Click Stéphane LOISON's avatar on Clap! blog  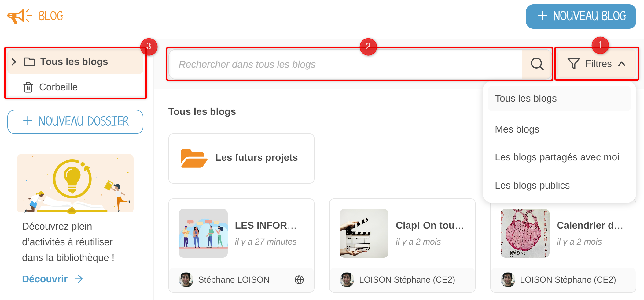pos(347,280)
